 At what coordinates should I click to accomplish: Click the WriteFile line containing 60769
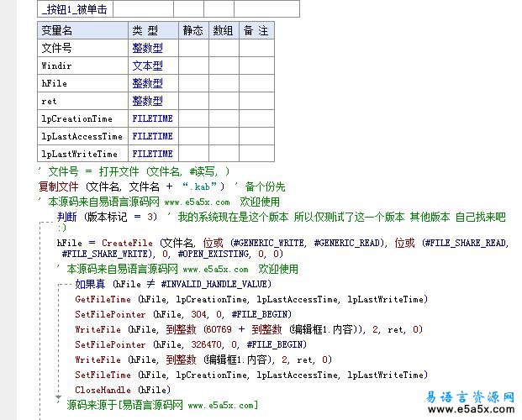249,329
